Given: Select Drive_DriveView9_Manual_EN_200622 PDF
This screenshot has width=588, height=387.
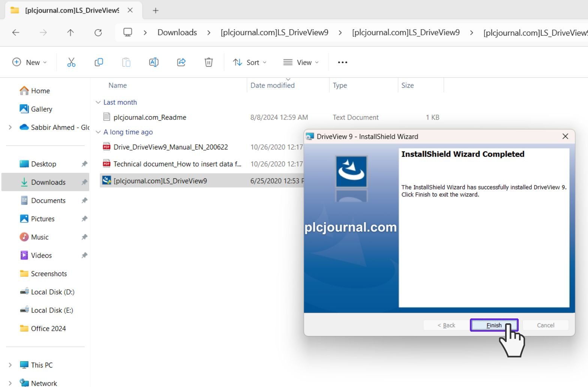Looking at the screenshot, I should click(x=171, y=147).
